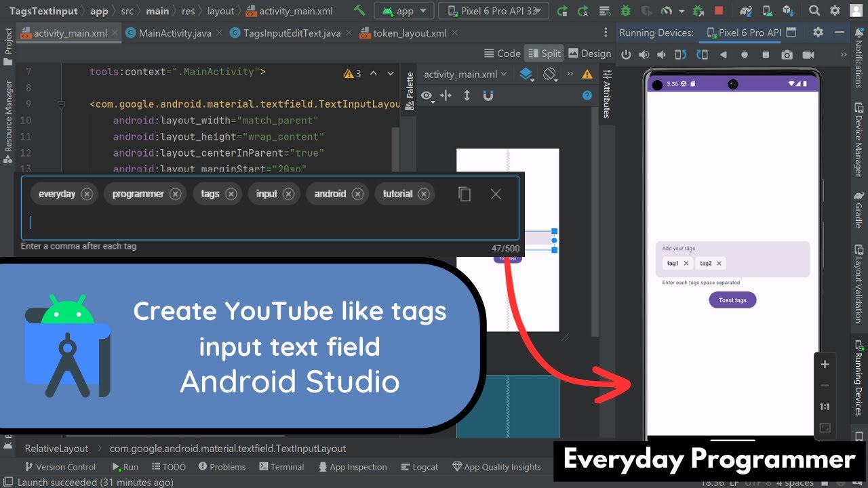Image resolution: width=868 pixels, height=488 pixels.
Task: Rotate the emulator left
Action: tap(682, 55)
